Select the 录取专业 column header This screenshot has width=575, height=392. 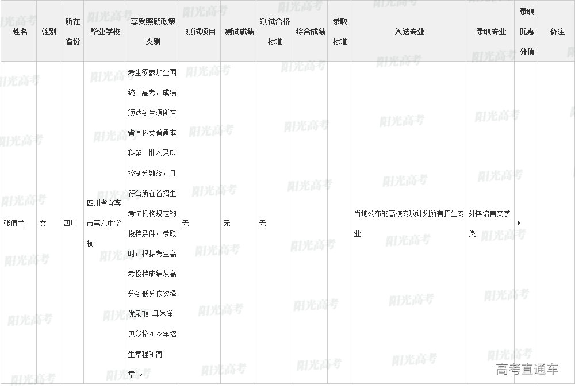point(490,32)
